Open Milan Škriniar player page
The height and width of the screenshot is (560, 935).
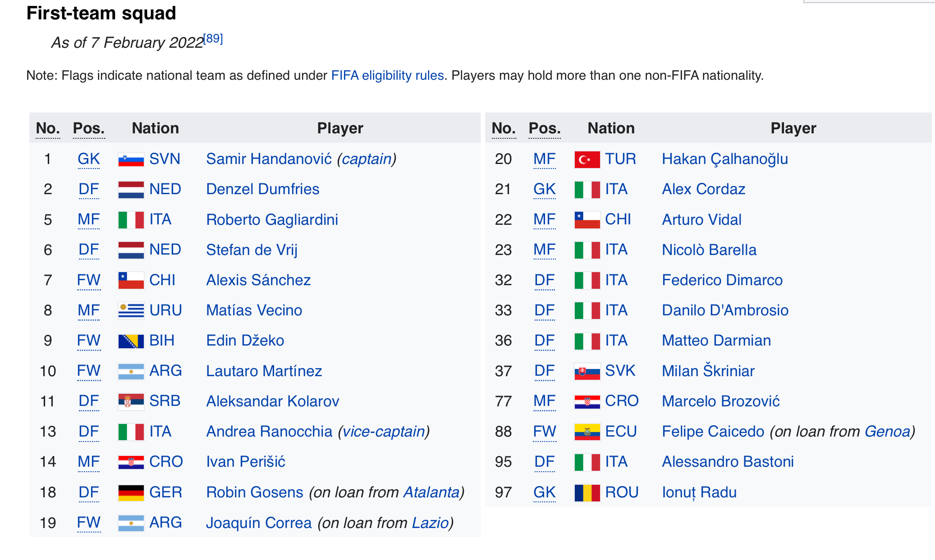[708, 371]
